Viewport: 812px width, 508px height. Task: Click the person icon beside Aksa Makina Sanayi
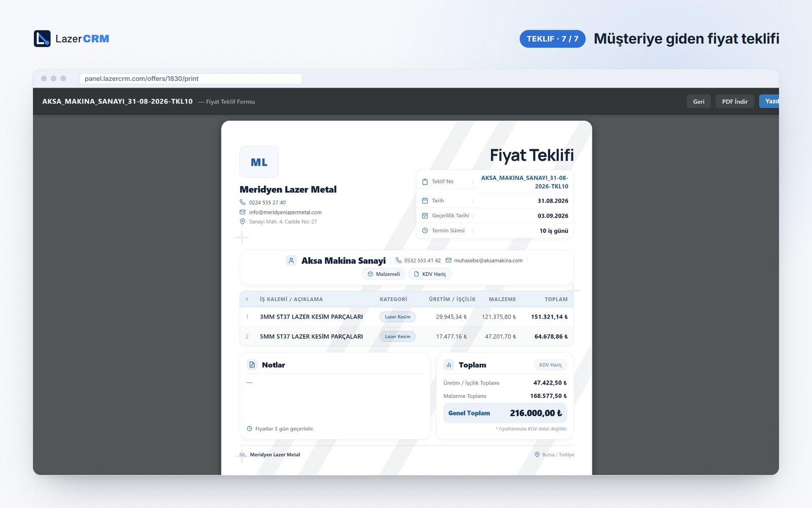tap(291, 261)
